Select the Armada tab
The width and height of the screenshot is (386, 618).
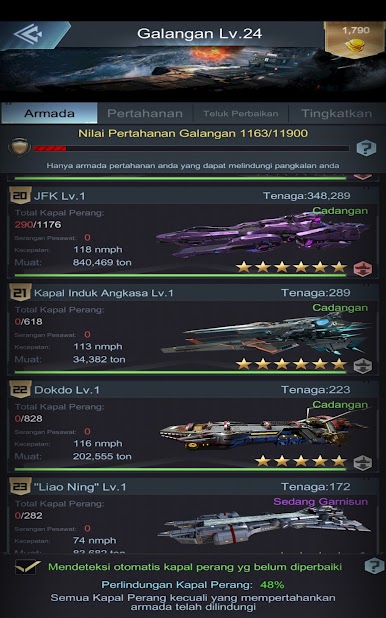49,114
